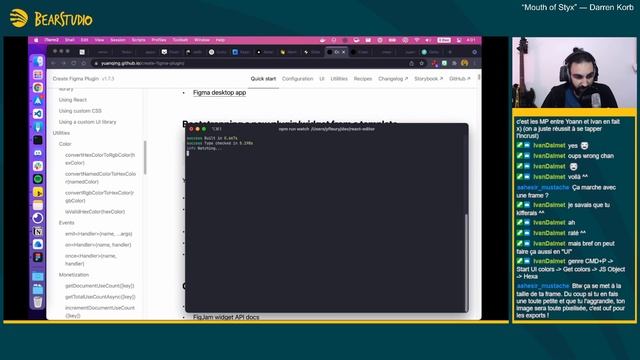
Task: Open Notion from the dock
Action: pyautogui.click(x=38, y=231)
